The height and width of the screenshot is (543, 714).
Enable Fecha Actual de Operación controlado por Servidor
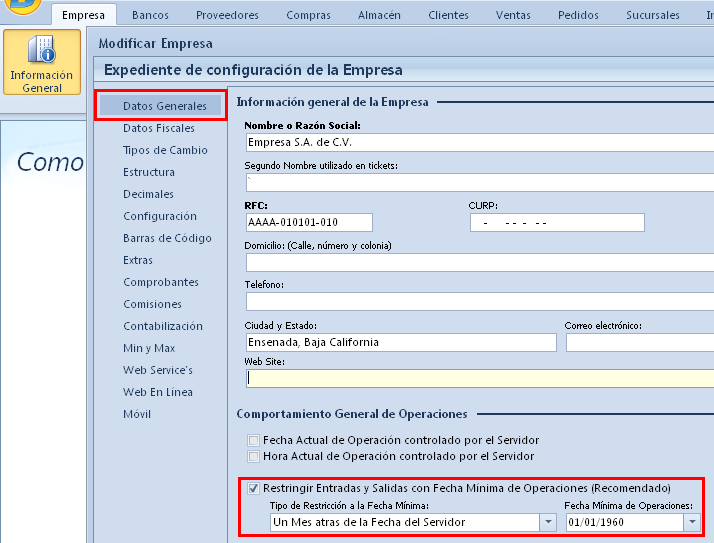point(253,440)
